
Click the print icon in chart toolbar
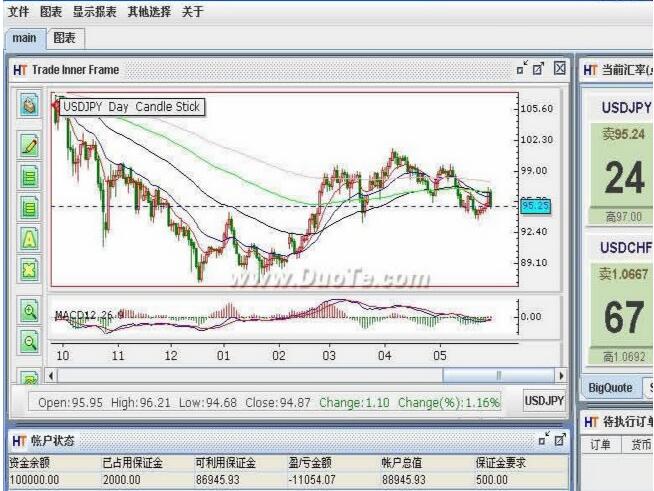30,106
